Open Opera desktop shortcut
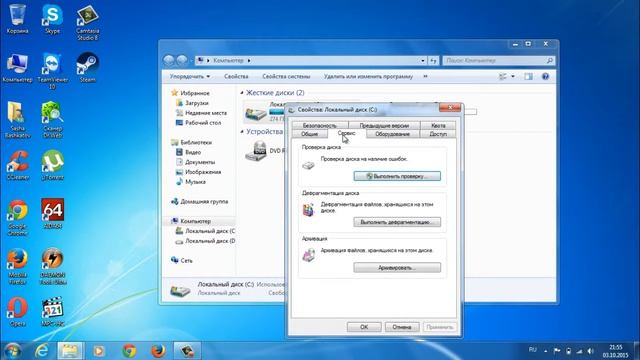 click(x=18, y=311)
